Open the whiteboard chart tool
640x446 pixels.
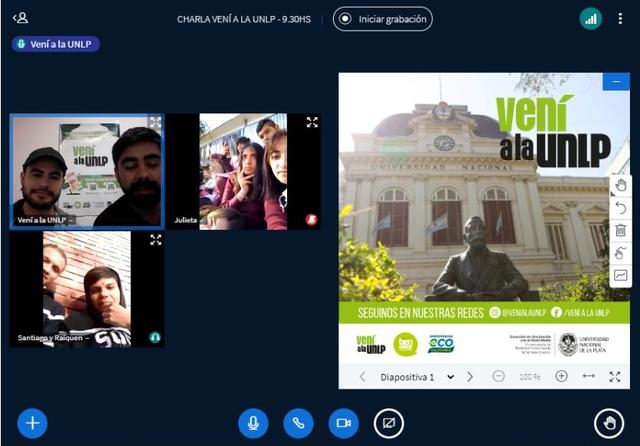620,275
